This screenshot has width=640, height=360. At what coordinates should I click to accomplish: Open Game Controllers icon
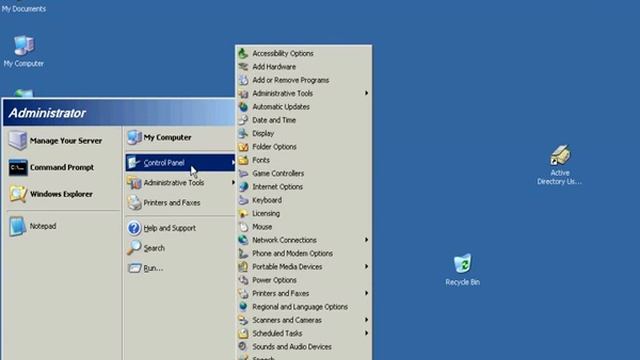(x=243, y=173)
